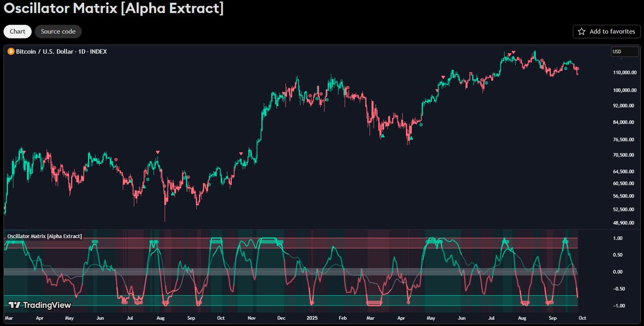The height and width of the screenshot is (326, 644).
Task: Click the Sep label left of the first Oct label
Action: (191, 317)
